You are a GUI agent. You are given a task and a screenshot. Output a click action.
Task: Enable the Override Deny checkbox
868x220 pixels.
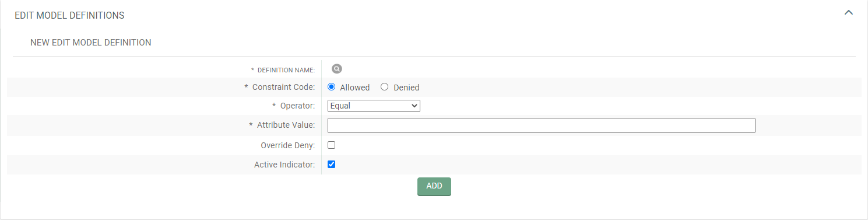click(332, 145)
